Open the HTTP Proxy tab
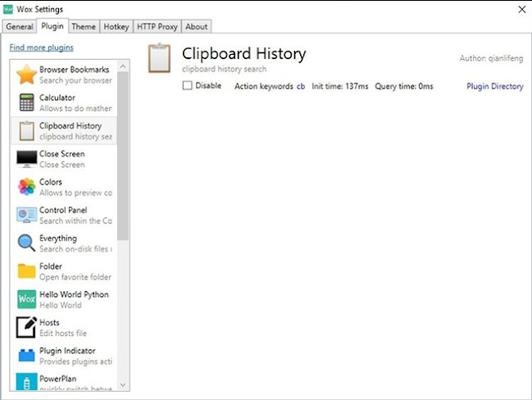532x400 pixels. [157, 27]
